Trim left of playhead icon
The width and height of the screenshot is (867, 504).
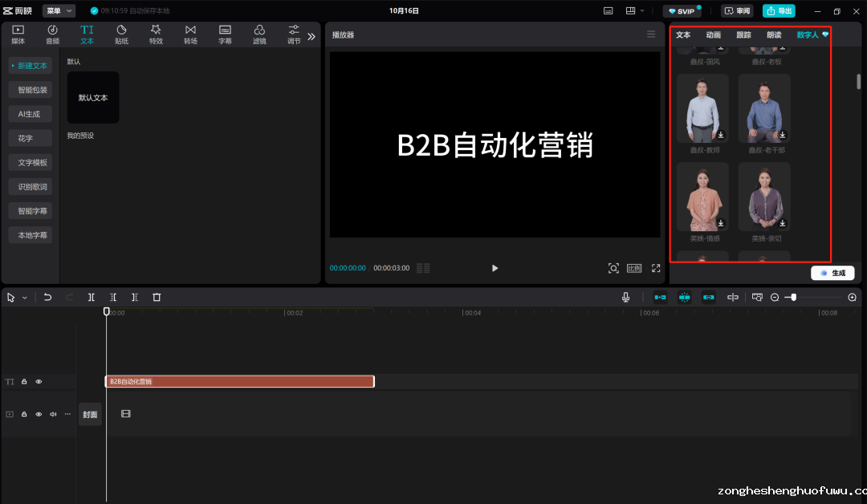click(113, 297)
